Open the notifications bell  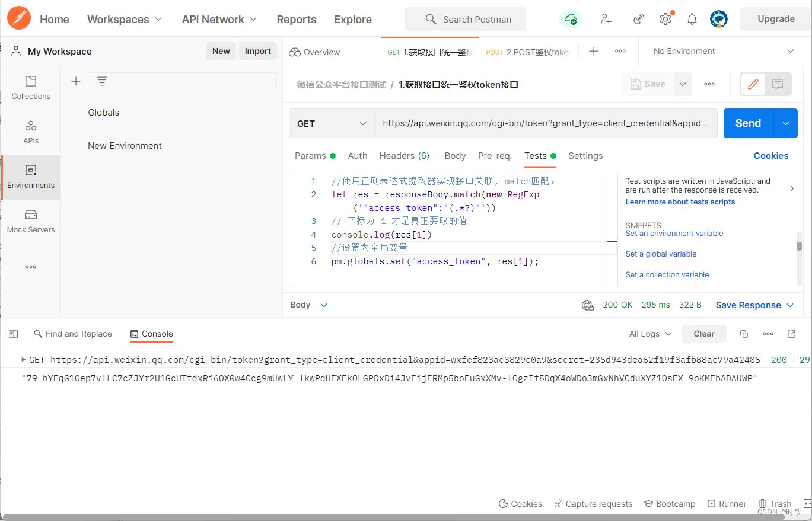692,19
